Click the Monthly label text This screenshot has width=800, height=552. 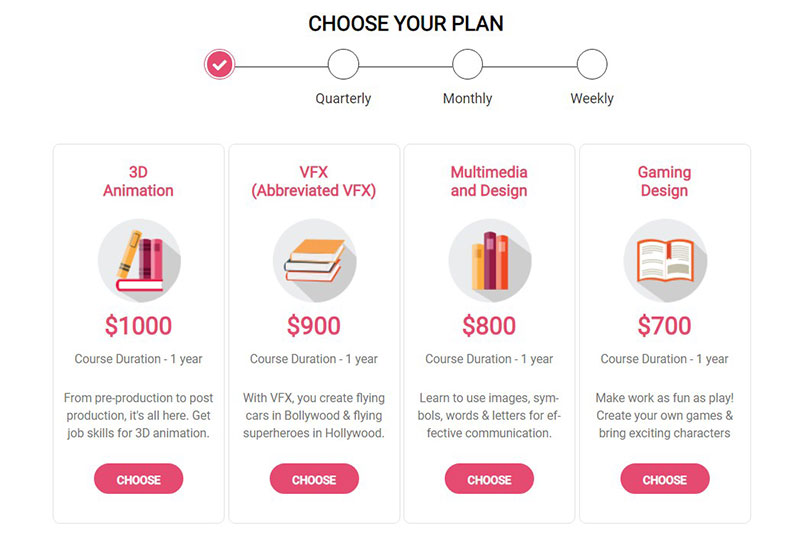467,98
